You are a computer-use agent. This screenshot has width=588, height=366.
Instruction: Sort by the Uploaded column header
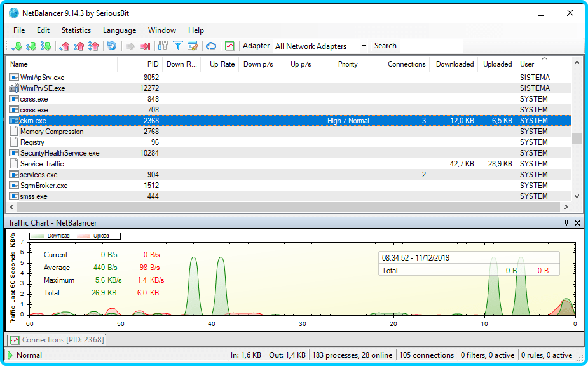click(x=497, y=64)
